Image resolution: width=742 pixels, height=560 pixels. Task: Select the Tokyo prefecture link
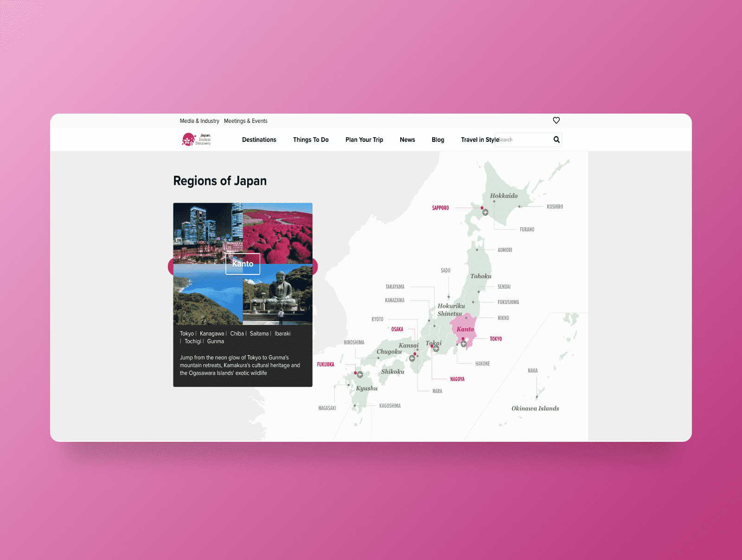click(x=187, y=333)
